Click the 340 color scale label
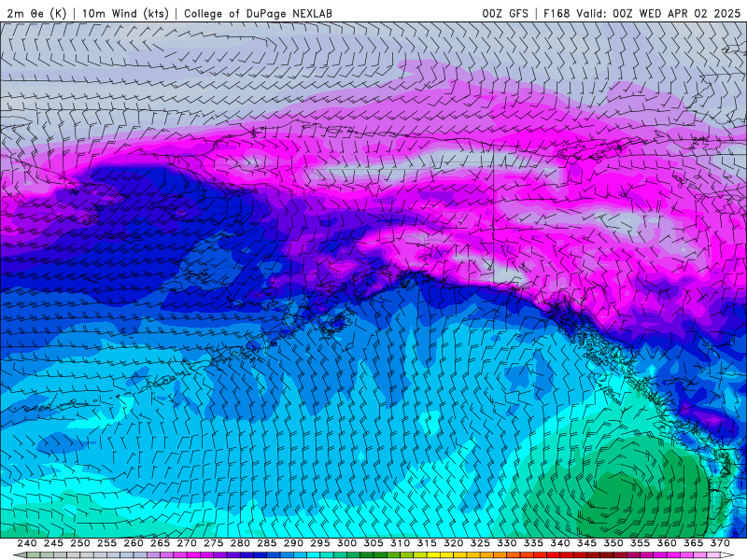747x560 pixels. coord(560,543)
